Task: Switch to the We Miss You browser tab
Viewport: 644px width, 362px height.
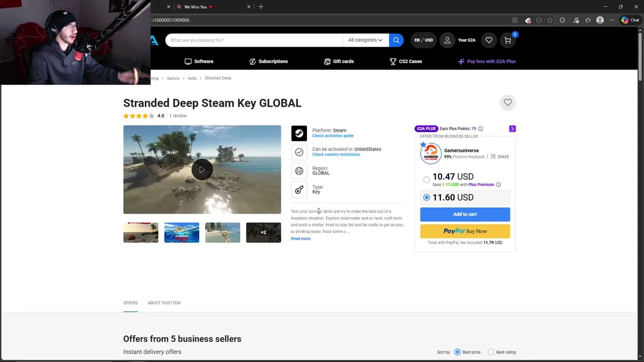Action: 213,7
